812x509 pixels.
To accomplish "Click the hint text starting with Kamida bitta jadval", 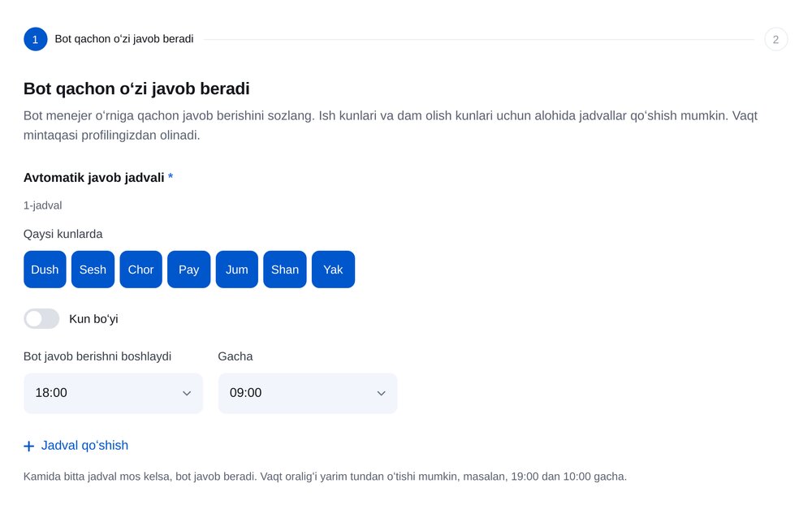I will click(326, 477).
